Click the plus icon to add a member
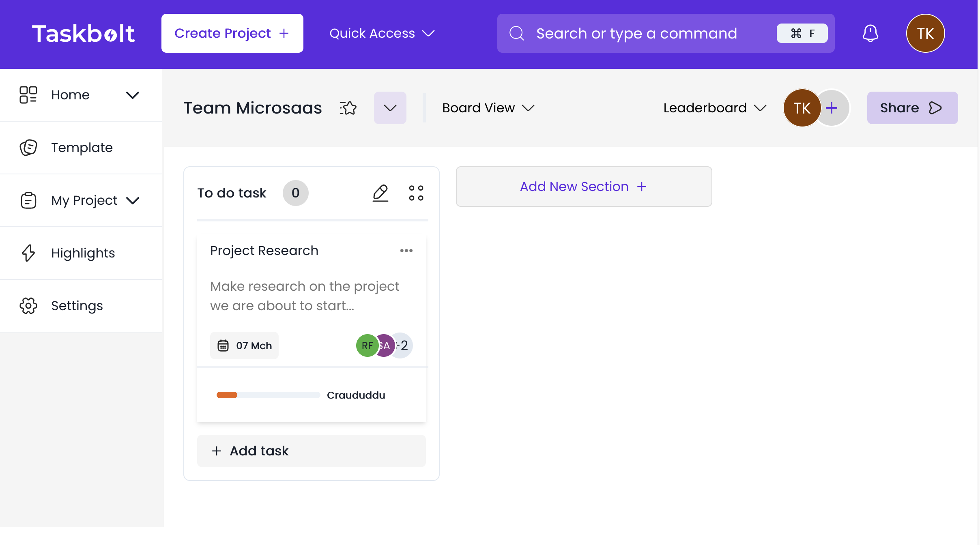Viewport: 980px width, 545px height. click(832, 108)
